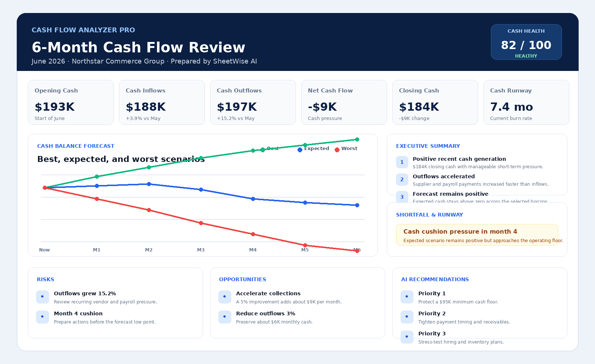Select the Closing Cash $184K card

point(435,103)
